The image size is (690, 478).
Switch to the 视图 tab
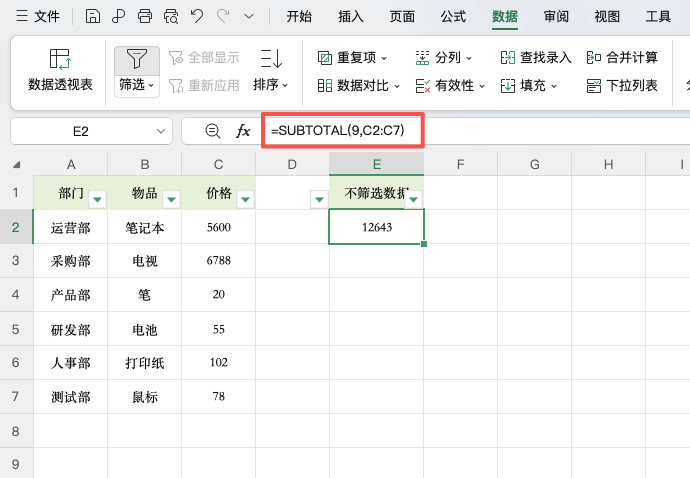607,17
